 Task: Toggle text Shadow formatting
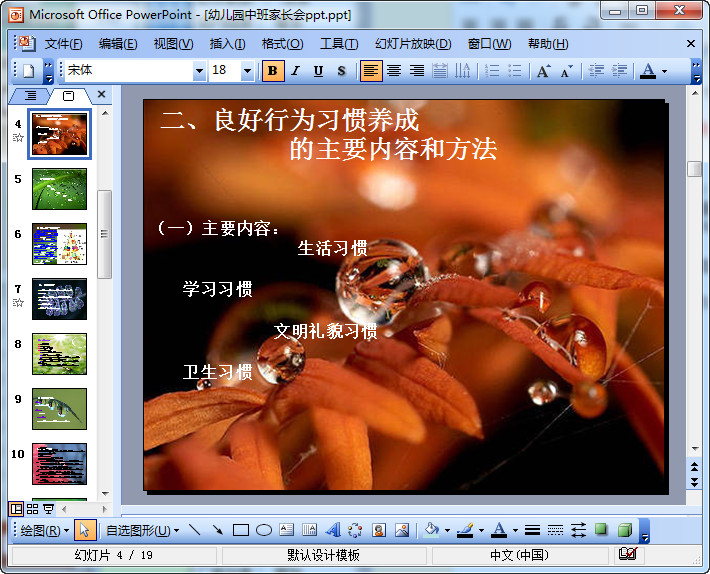pos(341,71)
